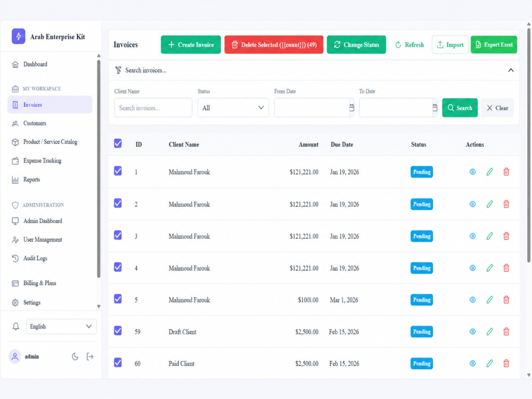Edit invoice 60 Paid Client pencil icon

pos(489,363)
